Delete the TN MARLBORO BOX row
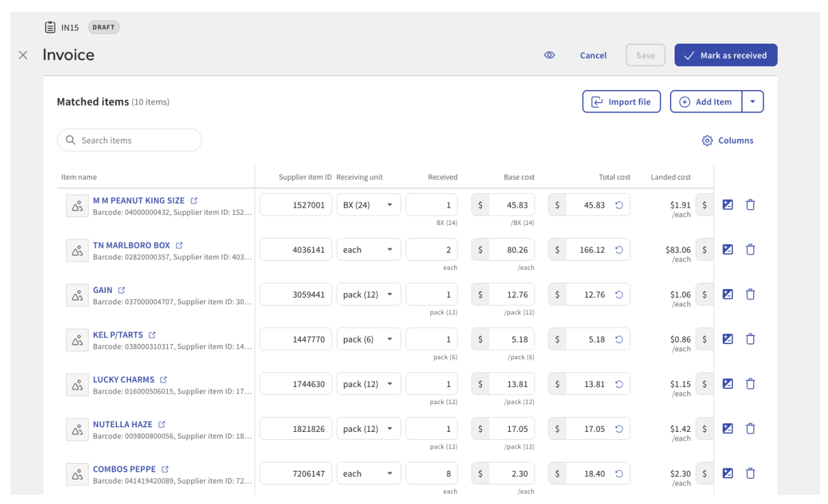The width and height of the screenshot is (828, 504). point(750,250)
